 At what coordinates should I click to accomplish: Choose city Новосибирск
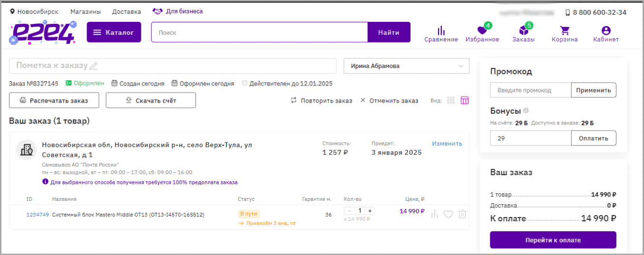click(x=38, y=11)
